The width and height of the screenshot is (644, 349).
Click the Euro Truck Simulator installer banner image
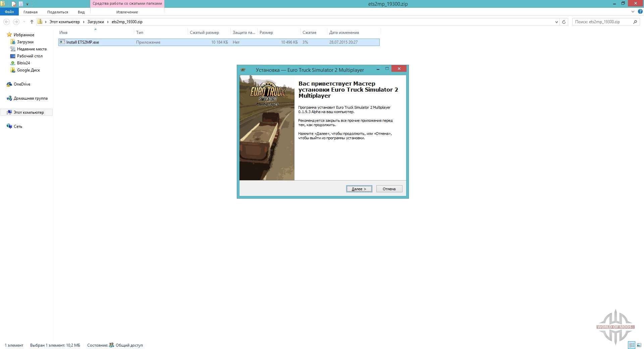(267, 128)
